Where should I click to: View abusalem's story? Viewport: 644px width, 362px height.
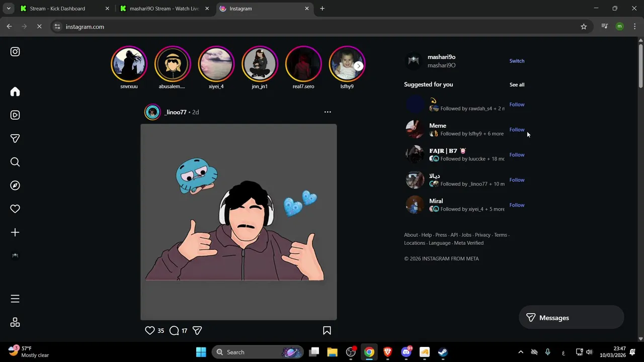[x=173, y=64]
